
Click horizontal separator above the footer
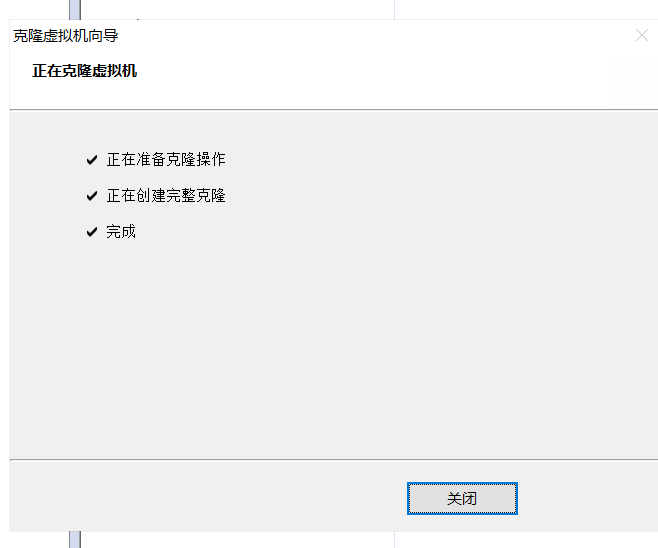pos(334,459)
